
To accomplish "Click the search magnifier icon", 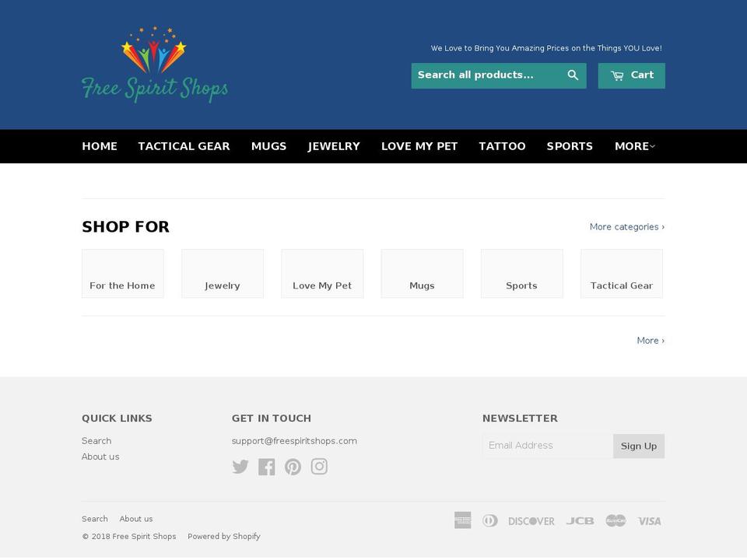I will pos(573,75).
